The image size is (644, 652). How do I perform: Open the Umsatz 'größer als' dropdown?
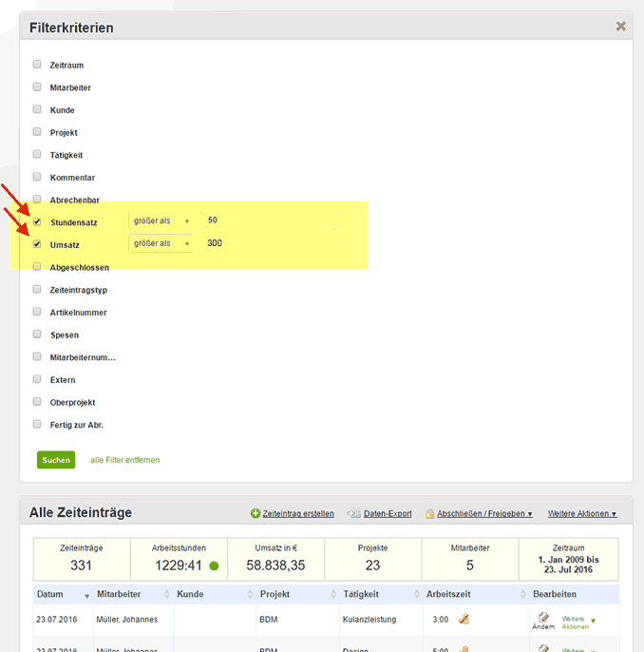(161, 243)
